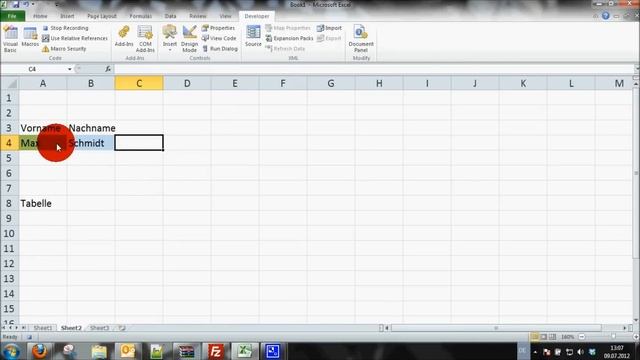The width and height of the screenshot is (640, 360).
Task: Switch to the Insert ribbon tab
Action: click(x=67, y=16)
